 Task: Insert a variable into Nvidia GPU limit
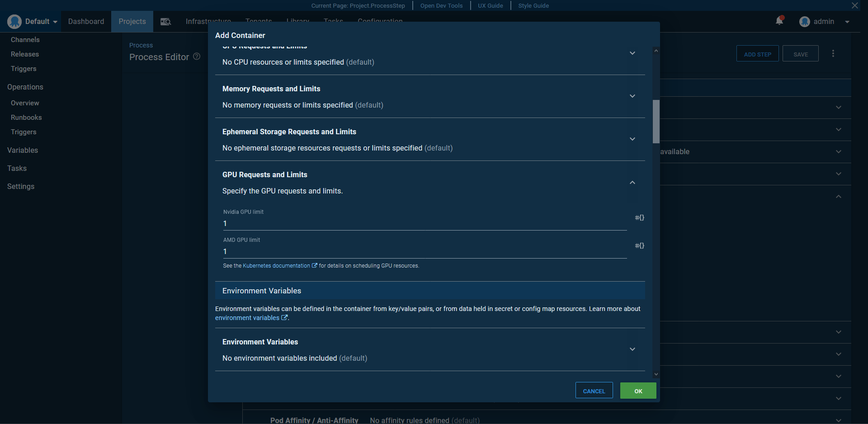pos(639,217)
